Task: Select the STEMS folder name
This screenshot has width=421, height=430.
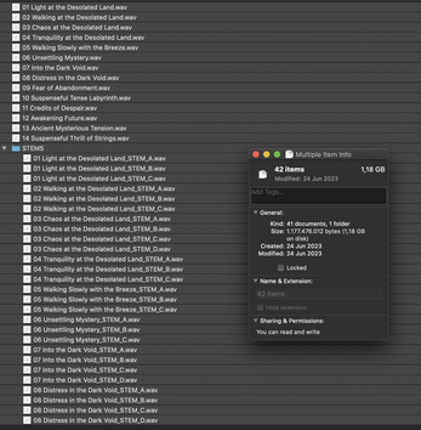Action: coord(33,148)
